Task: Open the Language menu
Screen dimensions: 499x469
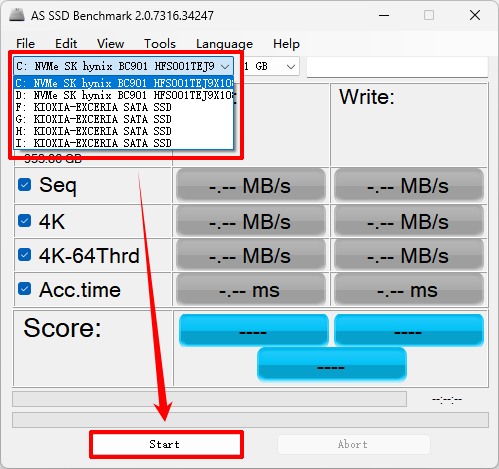Action: pos(224,44)
